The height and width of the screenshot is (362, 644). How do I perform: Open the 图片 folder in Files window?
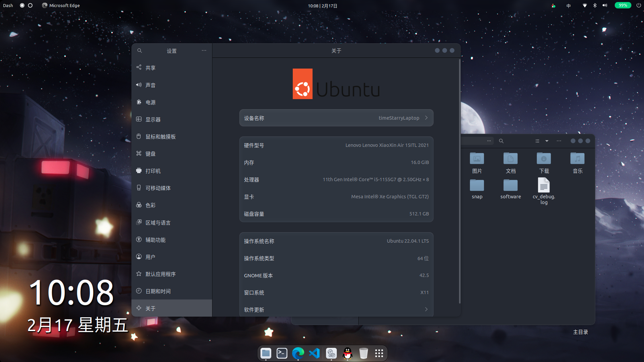click(x=477, y=163)
